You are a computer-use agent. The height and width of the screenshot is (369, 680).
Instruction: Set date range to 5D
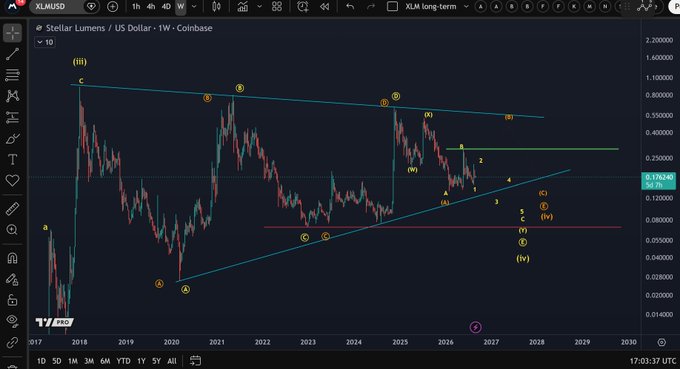[57, 361]
